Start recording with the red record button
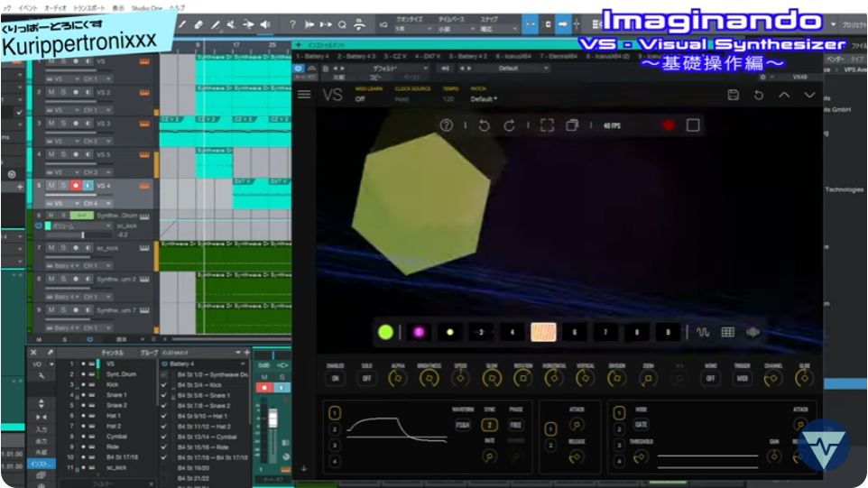 pyautogui.click(x=669, y=125)
